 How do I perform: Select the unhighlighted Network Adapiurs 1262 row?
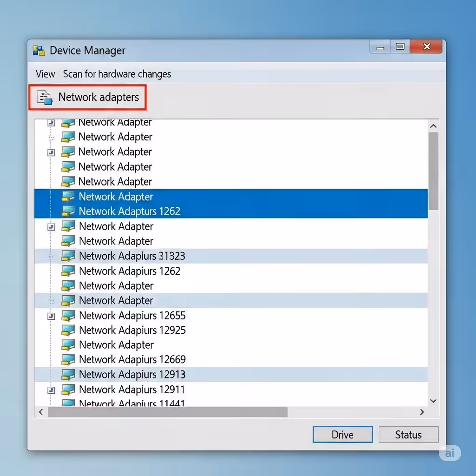tap(231, 271)
